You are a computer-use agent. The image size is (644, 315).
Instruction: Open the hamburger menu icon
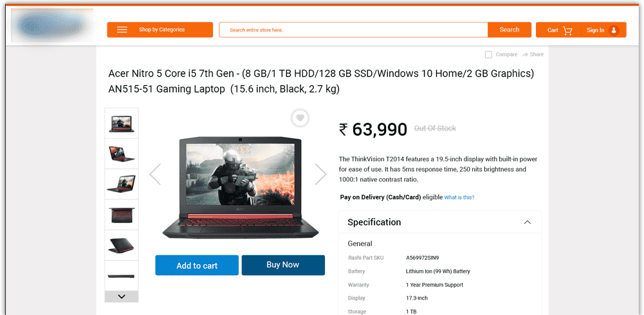click(x=122, y=30)
